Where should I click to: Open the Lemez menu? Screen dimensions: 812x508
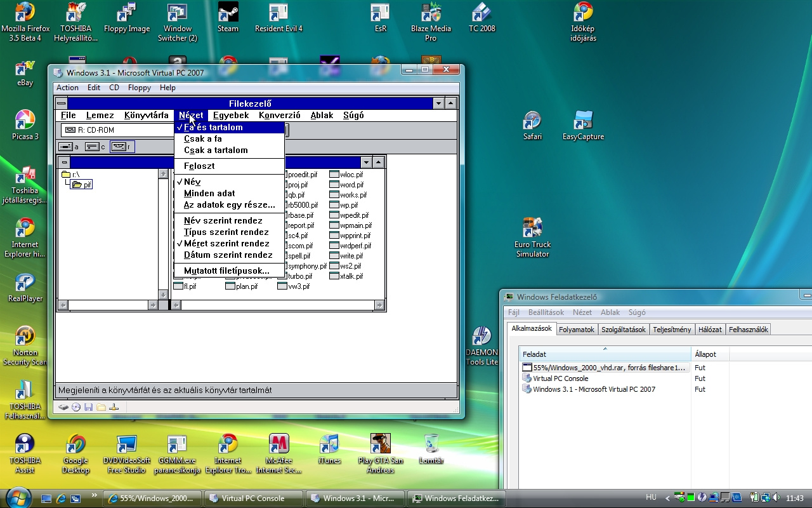coord(100,115)
